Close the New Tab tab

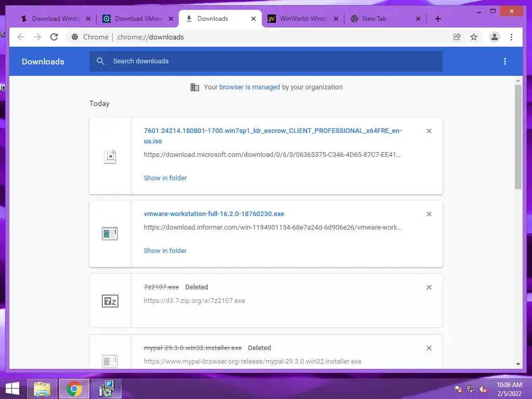(x=418, y=19)
